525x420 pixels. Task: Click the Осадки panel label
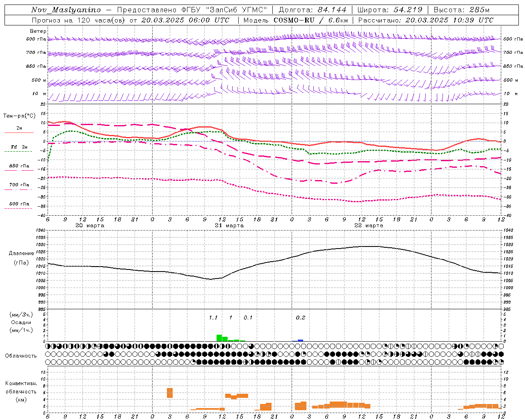[x=21, y=322]
